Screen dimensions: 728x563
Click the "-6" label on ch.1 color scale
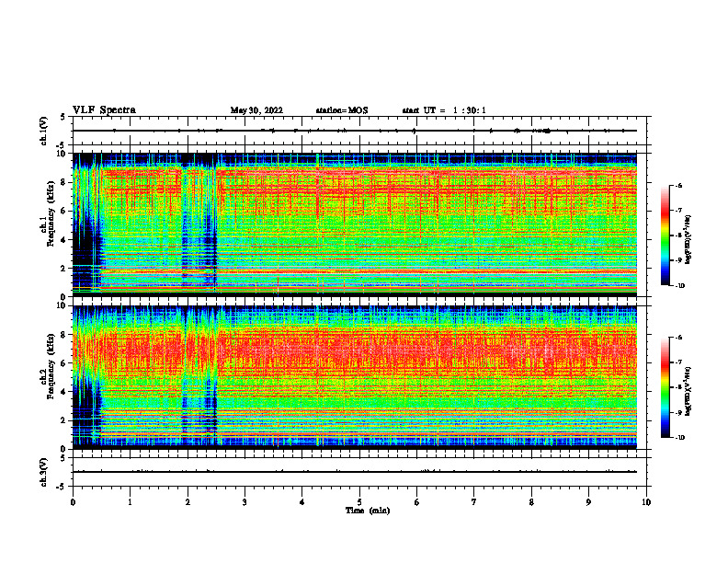678,185
